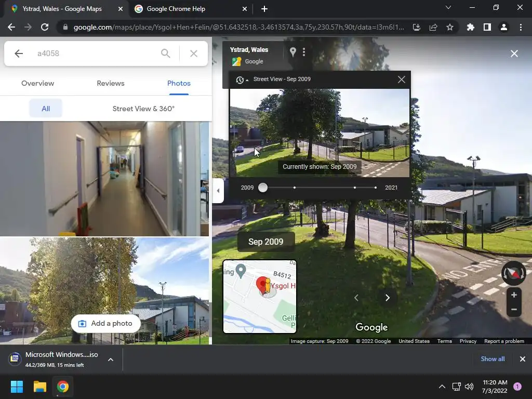Viewport: 532px width, 399px height.
Task: Open File Explorer from taskbar
Action: [x=39, y=387]
